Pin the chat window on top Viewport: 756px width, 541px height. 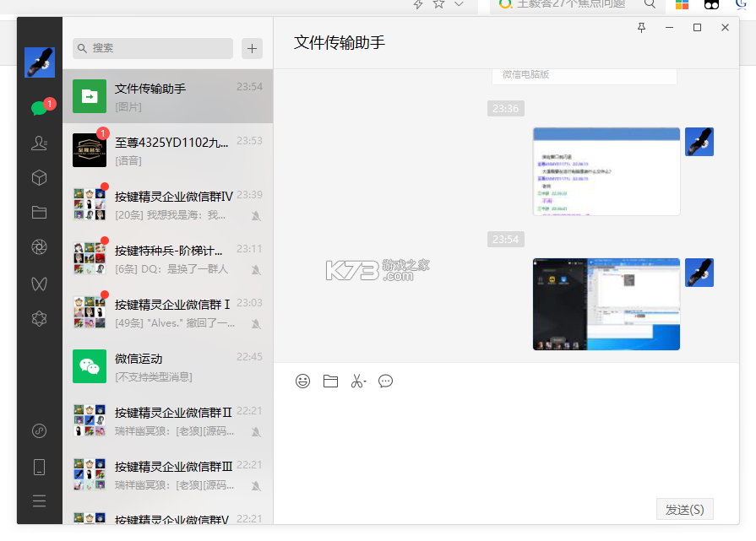(x=641, y=28)
